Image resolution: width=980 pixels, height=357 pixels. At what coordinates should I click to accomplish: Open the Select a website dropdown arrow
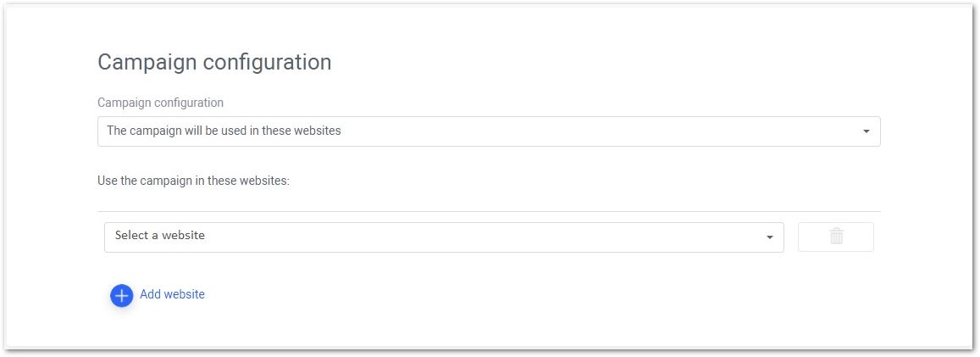pos(770,237)
